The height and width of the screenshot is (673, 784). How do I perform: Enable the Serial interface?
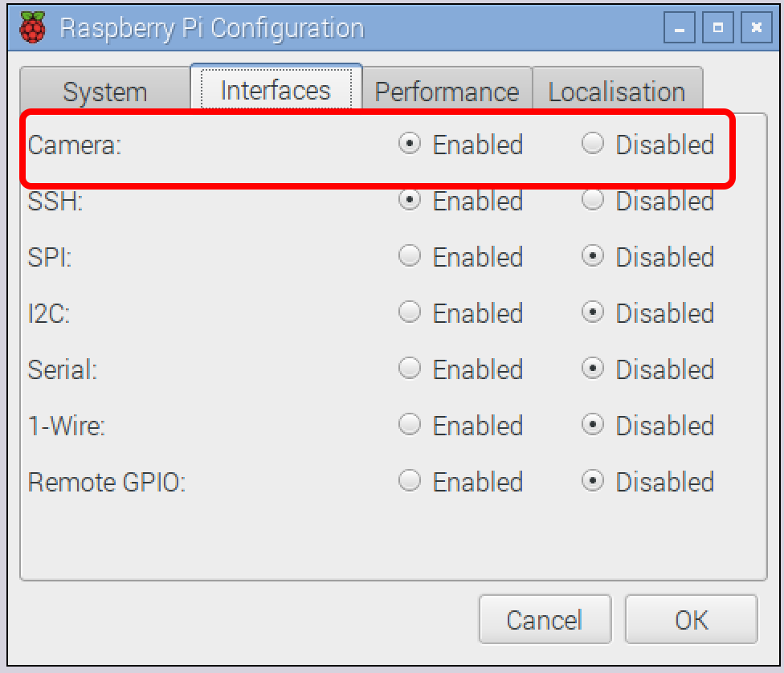pos(410,369)
